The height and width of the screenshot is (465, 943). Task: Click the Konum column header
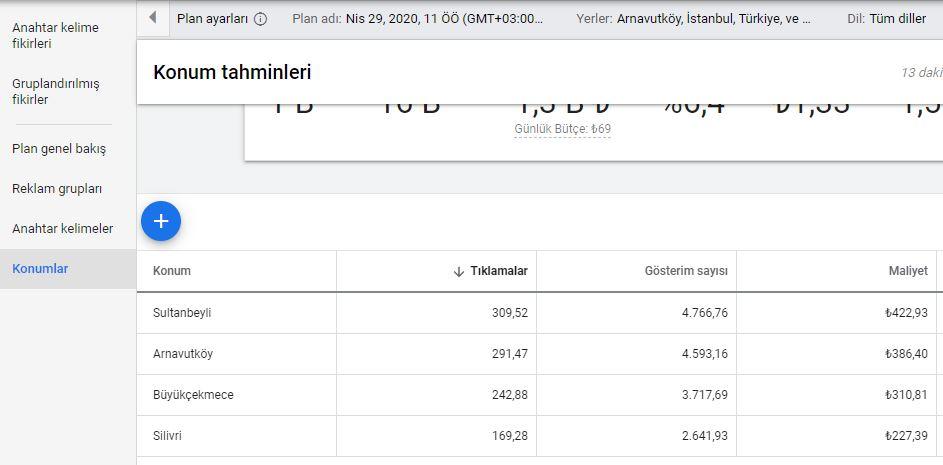pos(172,271)
